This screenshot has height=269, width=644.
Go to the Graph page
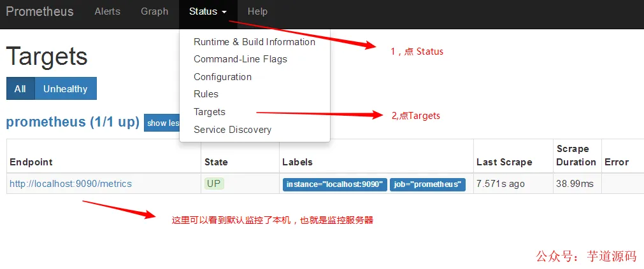(x=154, y=11)
